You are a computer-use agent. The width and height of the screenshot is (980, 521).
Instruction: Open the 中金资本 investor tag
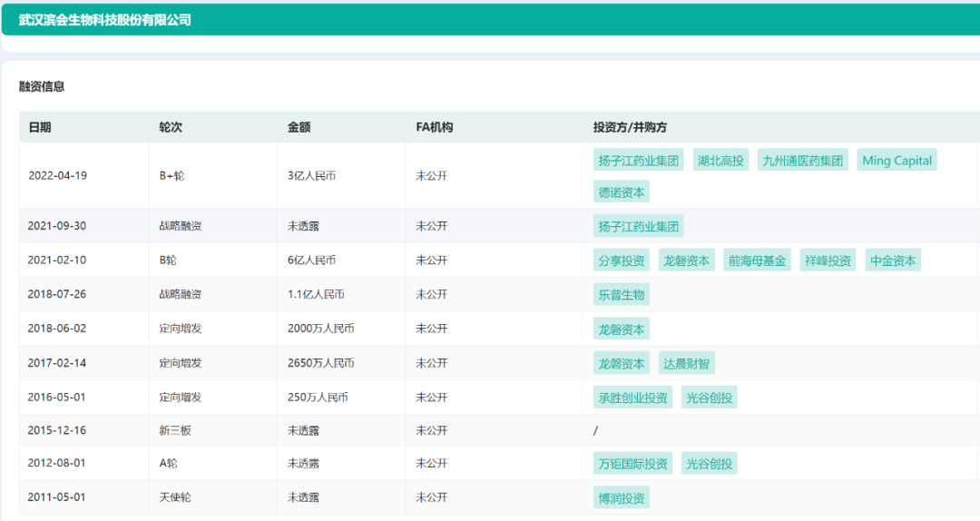click(893, 260)
